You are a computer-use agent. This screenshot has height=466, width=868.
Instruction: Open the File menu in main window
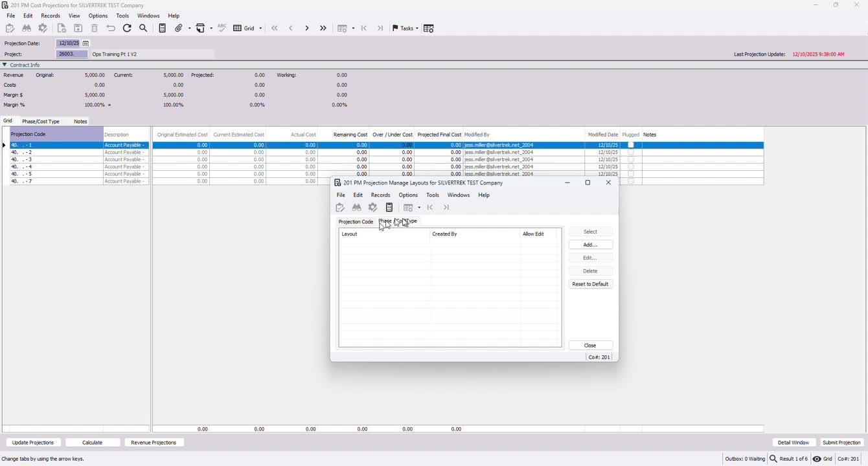pyautogui.click(x=11, y=16)
